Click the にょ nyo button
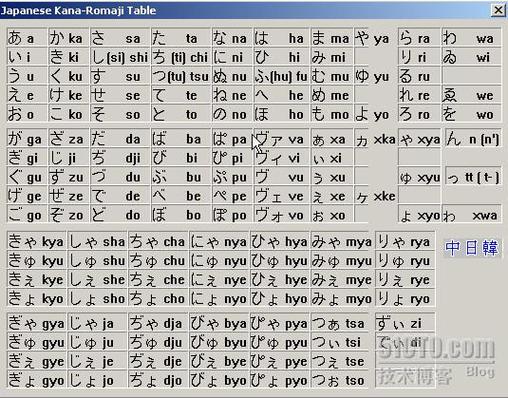 (x=219, y=298)
